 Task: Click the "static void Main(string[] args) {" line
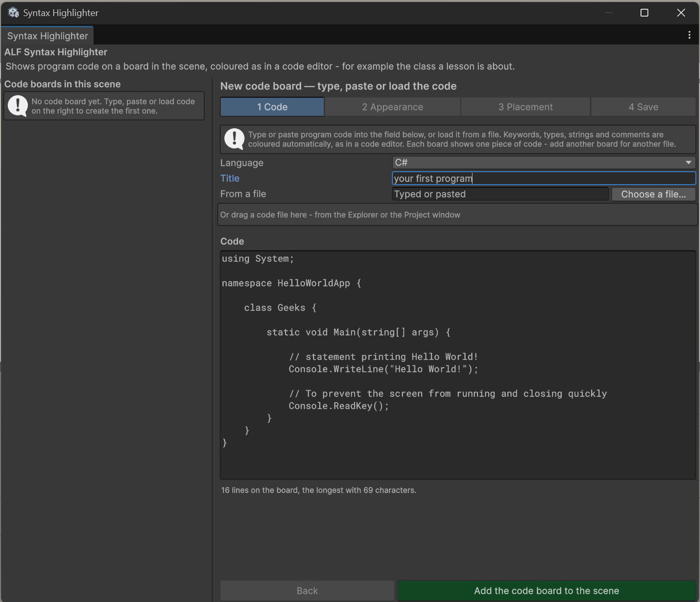pyautogui.click(x=359, y=333)
